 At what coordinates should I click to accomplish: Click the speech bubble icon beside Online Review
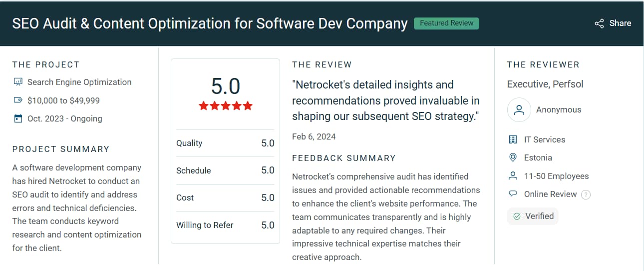513,194
